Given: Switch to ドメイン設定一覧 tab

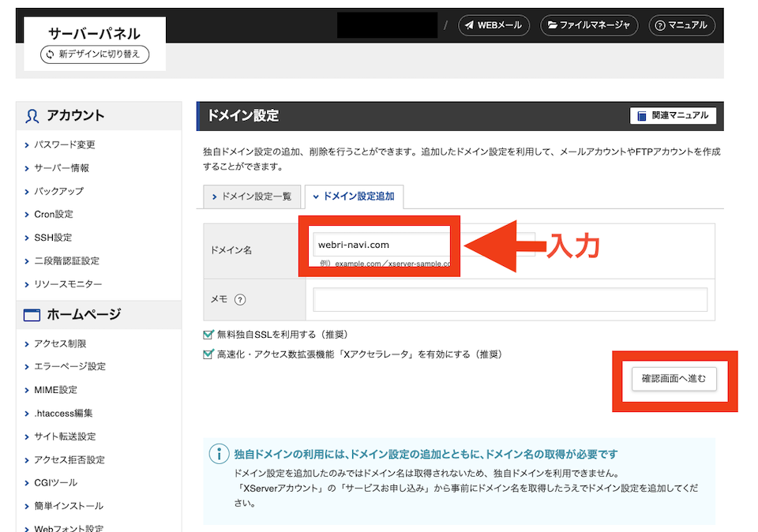Looking at the screenshot, I should [252, 197].
